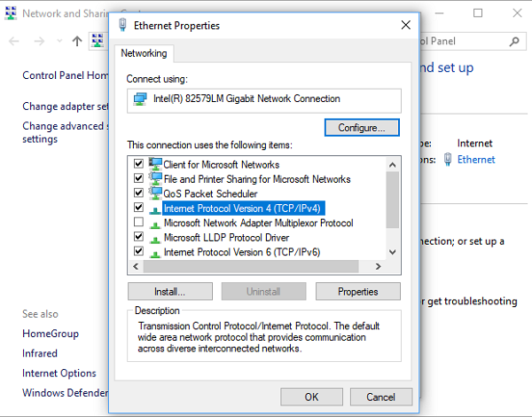
Task: Uncheck Internet Protocol Version 4 checkbox
Action: click(x=138, y=208)
